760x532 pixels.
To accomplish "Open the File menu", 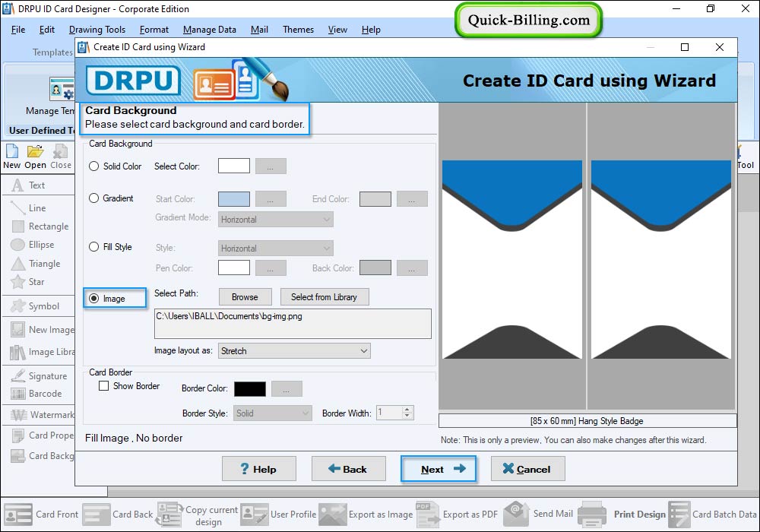I will (x=18, y=30).
